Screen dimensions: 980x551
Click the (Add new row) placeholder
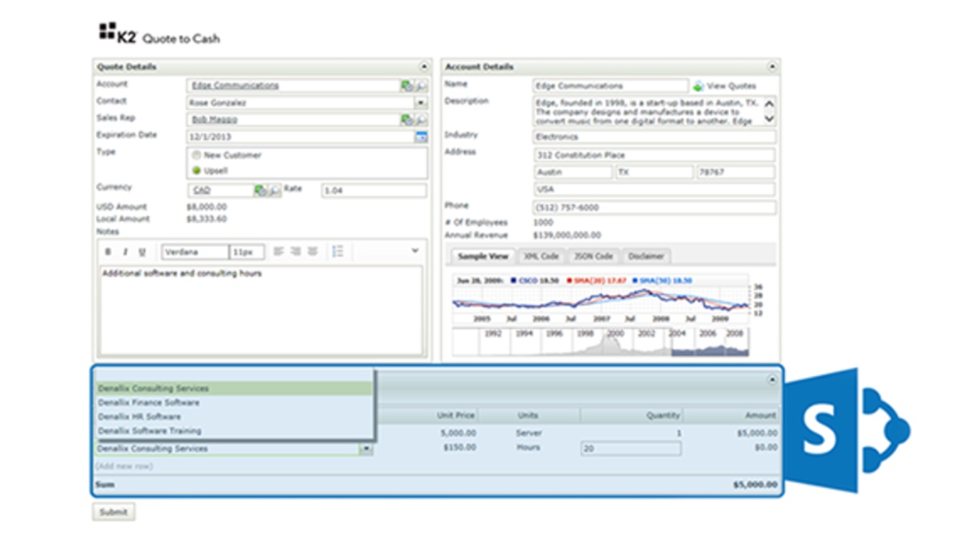point(124,466)
